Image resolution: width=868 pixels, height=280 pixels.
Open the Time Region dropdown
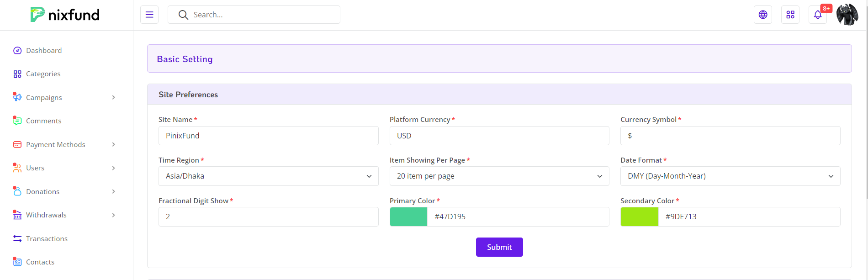point(268,176)
